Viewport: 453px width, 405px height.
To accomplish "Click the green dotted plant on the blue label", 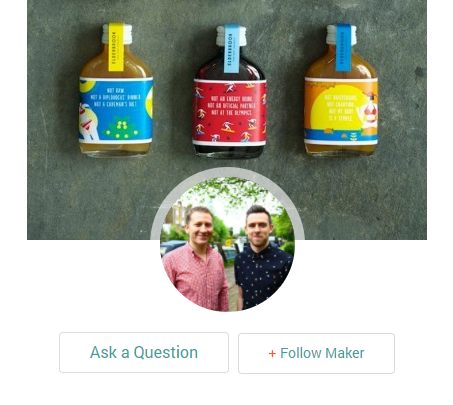I will point(122,128).
